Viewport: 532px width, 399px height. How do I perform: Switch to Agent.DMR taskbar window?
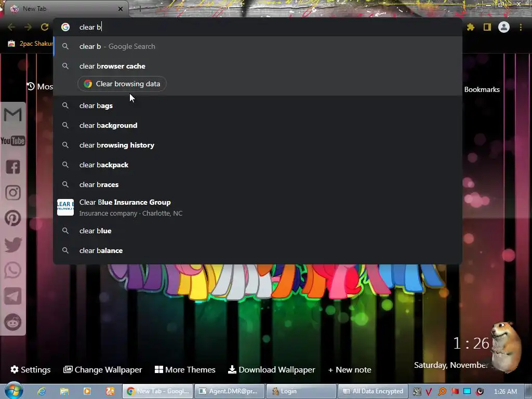point(230,391)
